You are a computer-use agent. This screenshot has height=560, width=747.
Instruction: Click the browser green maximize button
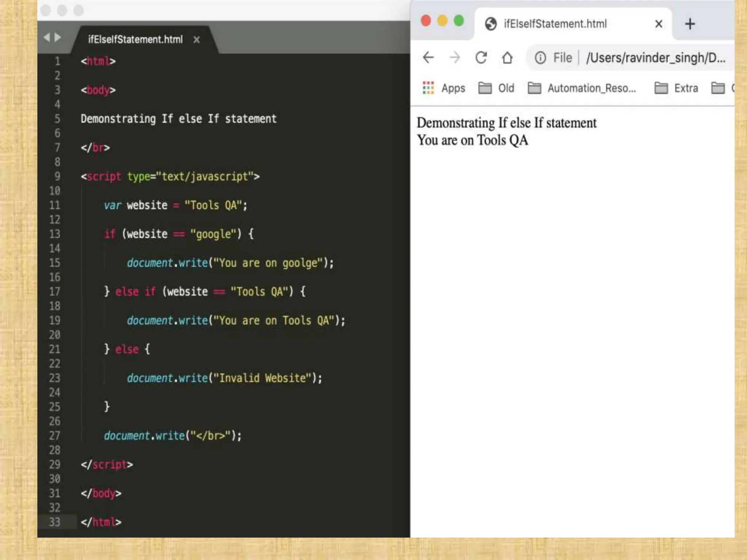pos(458,21)
